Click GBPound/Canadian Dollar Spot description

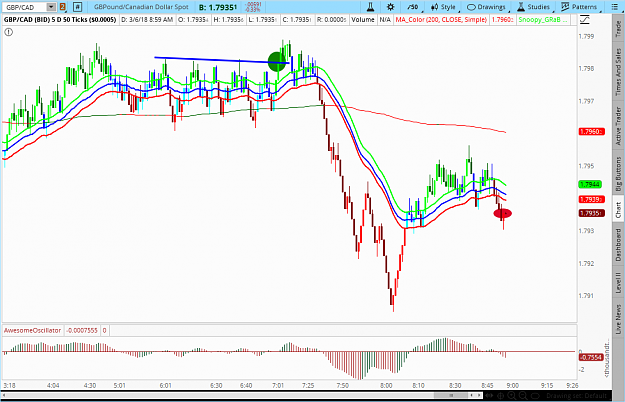pos(141,7)
